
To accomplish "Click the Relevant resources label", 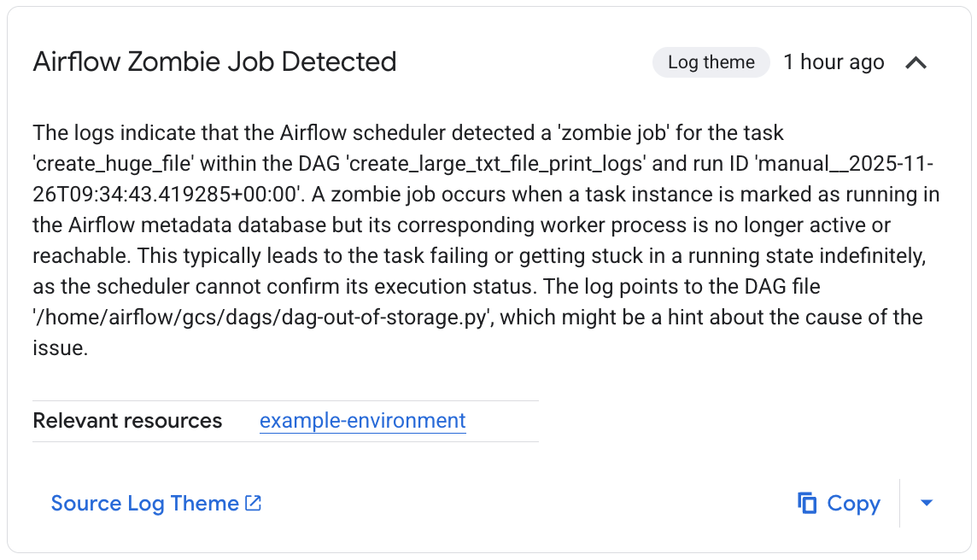I will point(126,420).
